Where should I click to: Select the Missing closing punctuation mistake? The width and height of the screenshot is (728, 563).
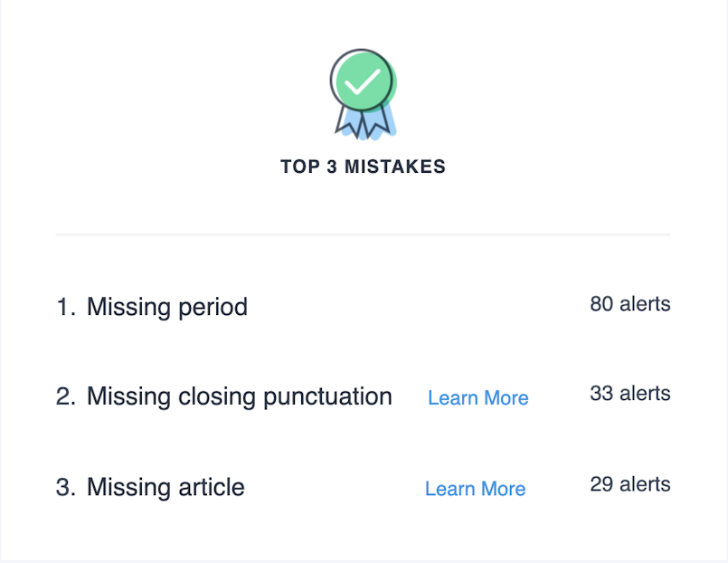click(x=239, y=396)
